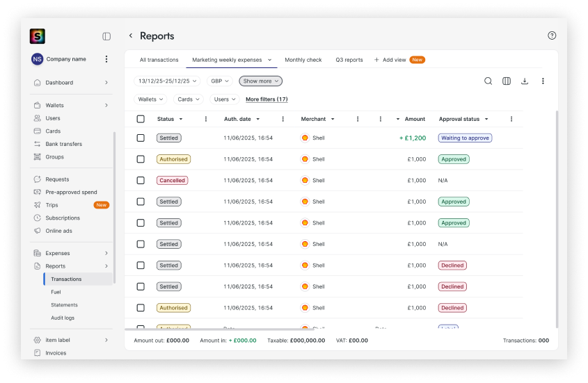The height and width of the screenshot is (383, 588).
Task: Switch to All transactions tab
Action: point(159,60)
